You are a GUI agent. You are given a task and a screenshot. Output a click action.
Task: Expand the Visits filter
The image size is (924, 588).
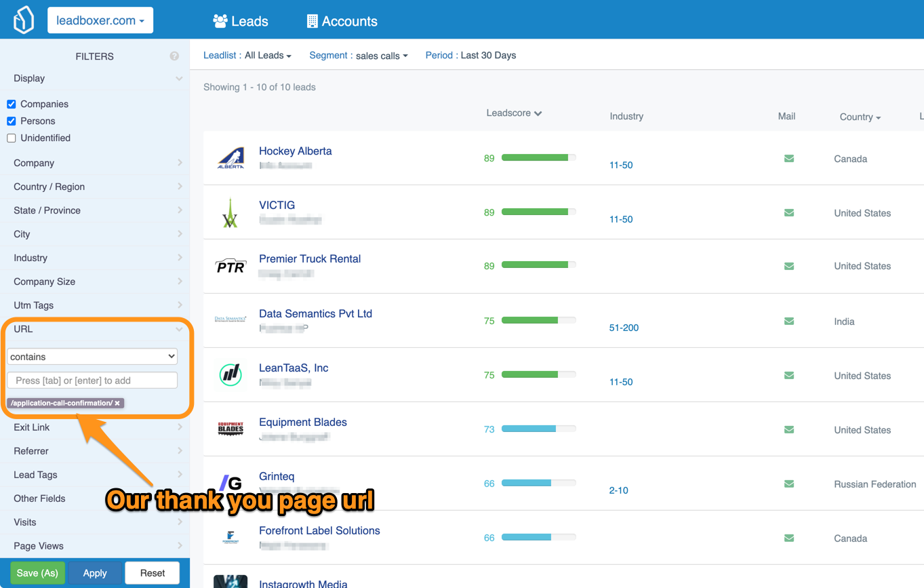[x=95, y=522]
